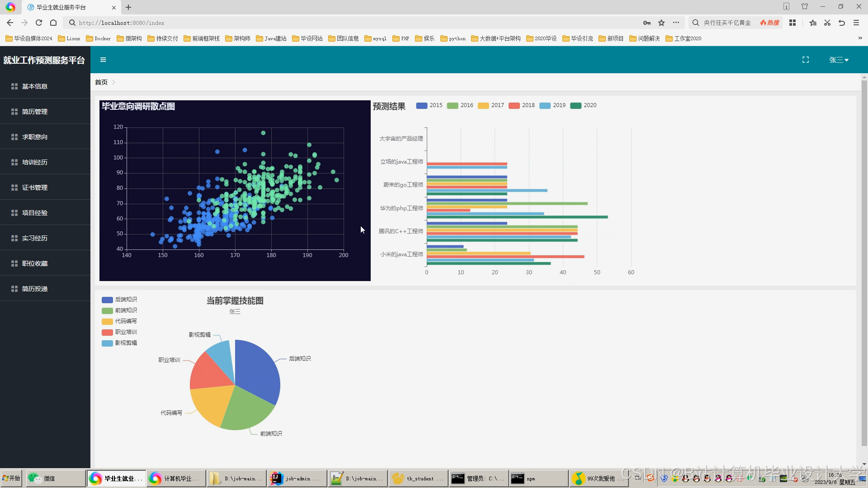Click the scissors screenshot icon
The image size is (868, 488).
coord(827,23)
